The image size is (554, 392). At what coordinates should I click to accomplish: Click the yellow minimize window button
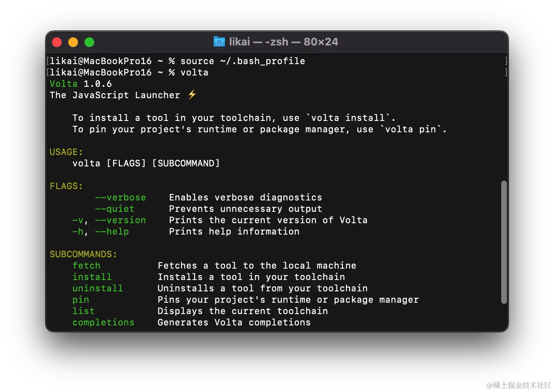tap(73, 42)
